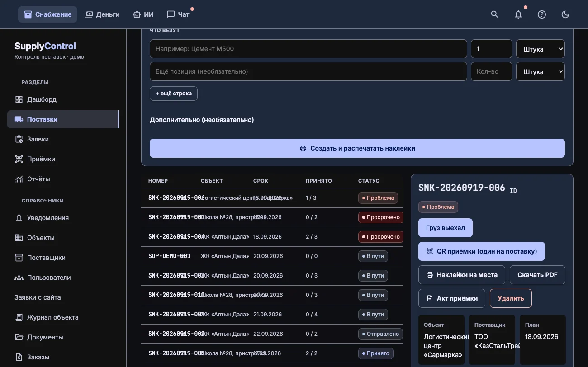Click Принято status badge in table
The width and height of the screenshot is (588, 367).
tap(376, 353)
